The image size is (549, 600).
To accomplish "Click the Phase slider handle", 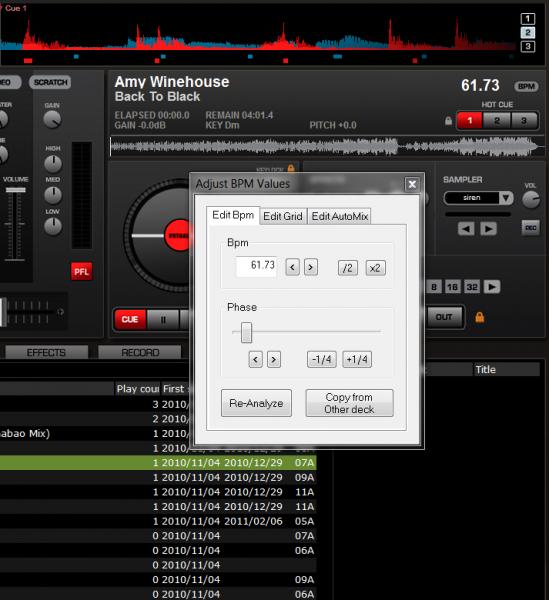I will tap(246, 333).
